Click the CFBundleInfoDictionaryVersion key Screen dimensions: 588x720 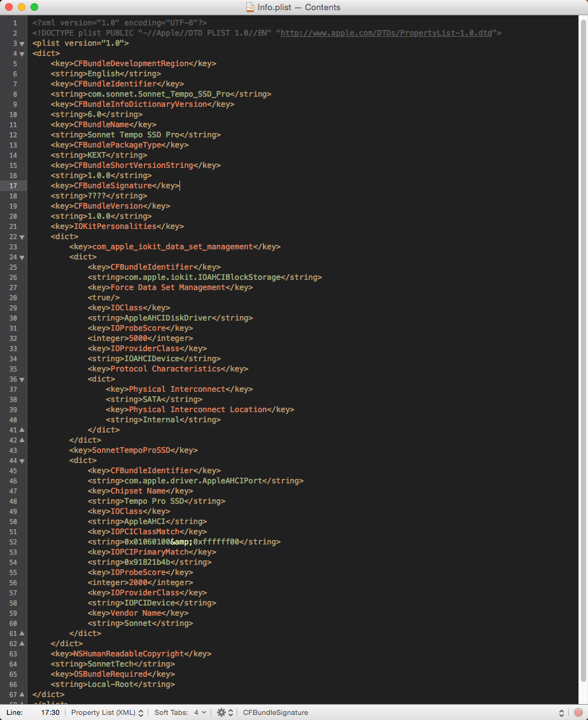click(140, 104)
